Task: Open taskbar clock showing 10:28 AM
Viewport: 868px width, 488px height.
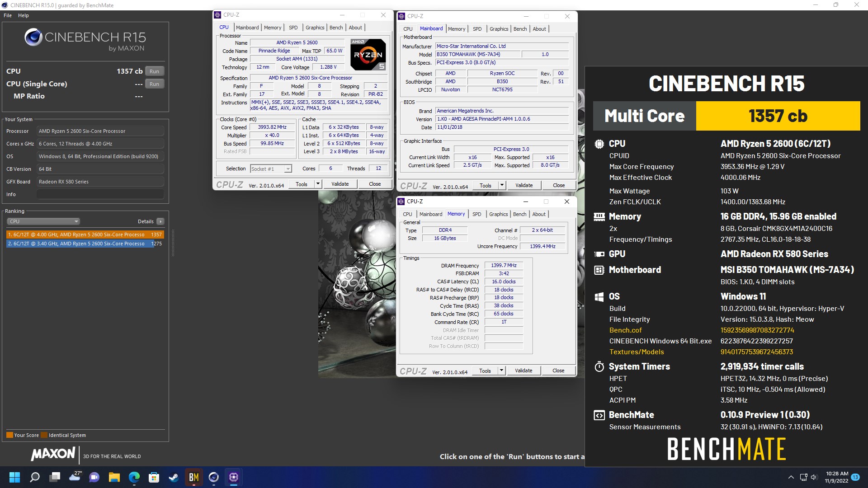Action: (x=837, y=477)
